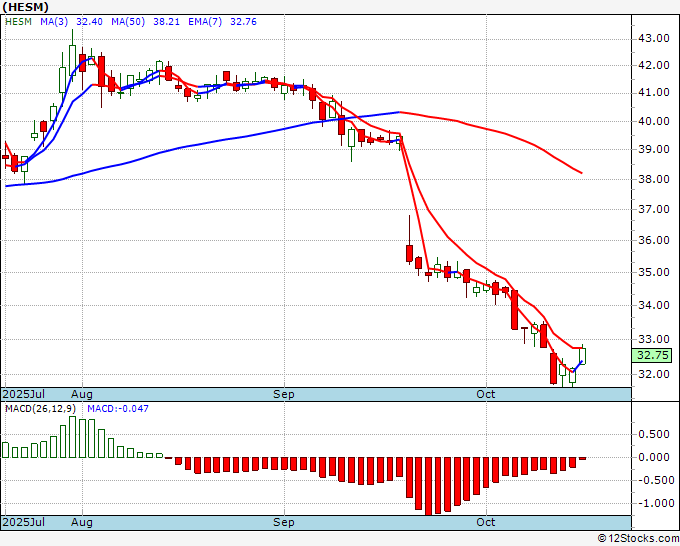Viewport: 680px width, 546px height.
Task: Click the 42.00 price axis label
Action: 654,65
